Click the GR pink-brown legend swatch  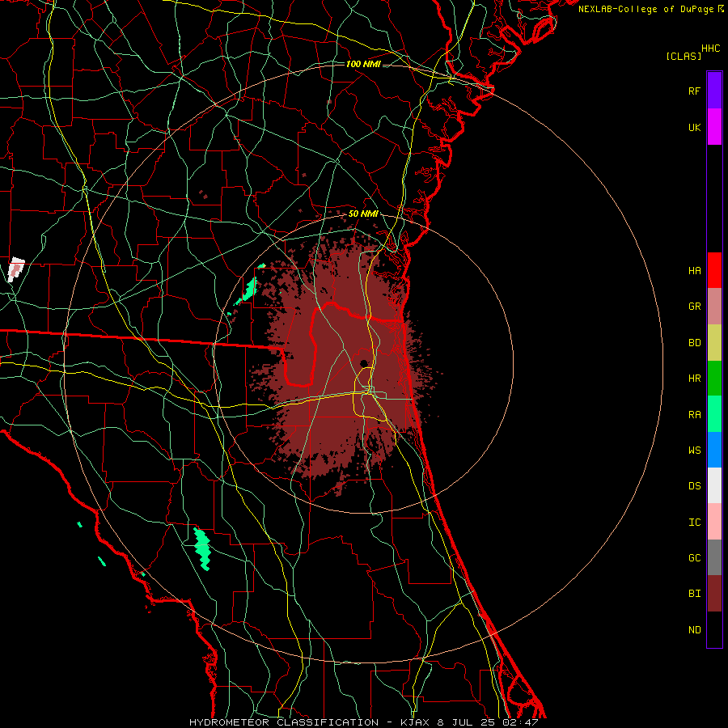click(x=714, y=306)
